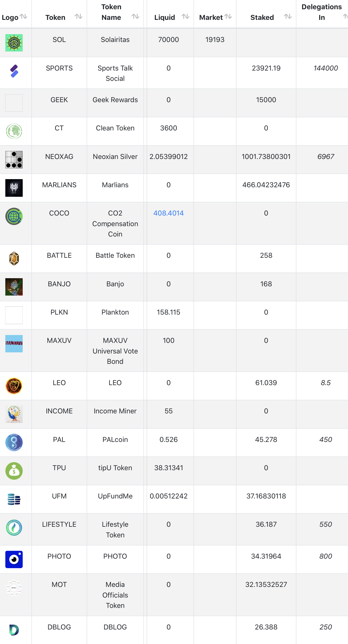This screenshot has width=348, height=644.
Task: Click the PHOTO camera logo
Action: click(14, 559)
